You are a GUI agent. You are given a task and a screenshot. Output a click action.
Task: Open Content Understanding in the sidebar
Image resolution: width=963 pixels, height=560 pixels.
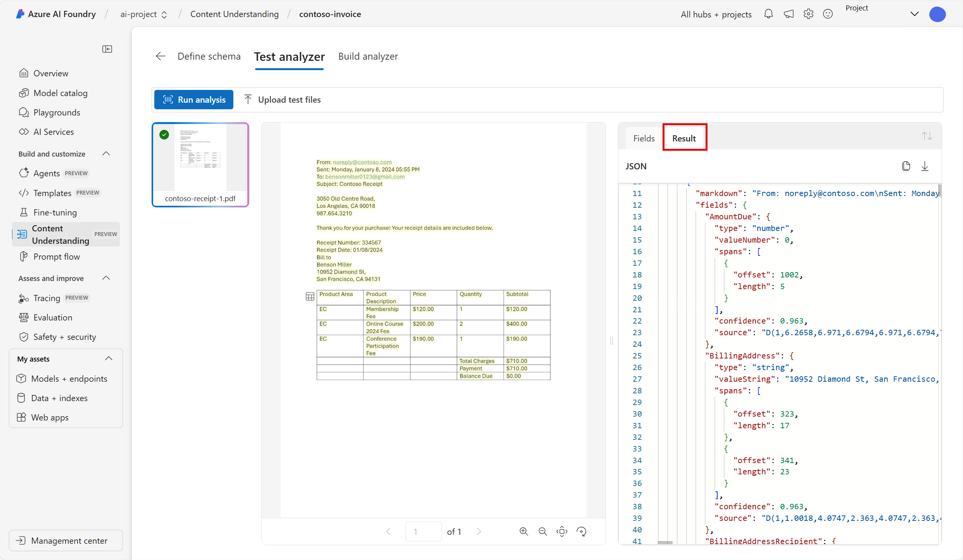(66, 234)
